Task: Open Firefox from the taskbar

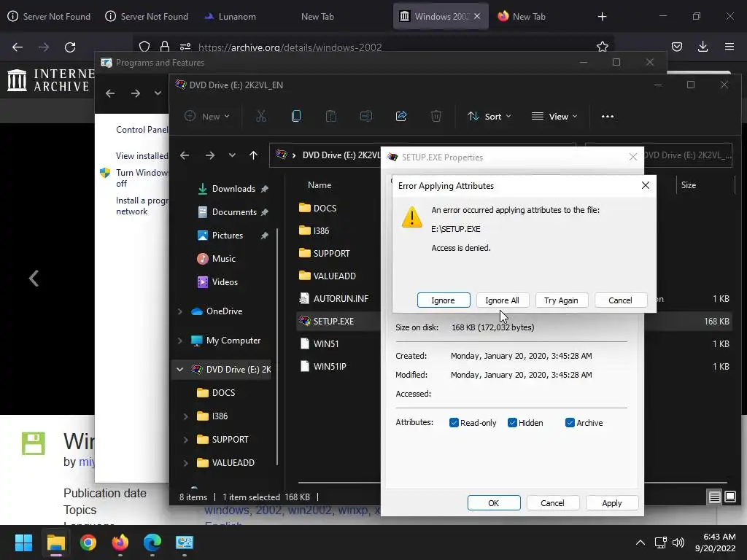Action: 120,542
